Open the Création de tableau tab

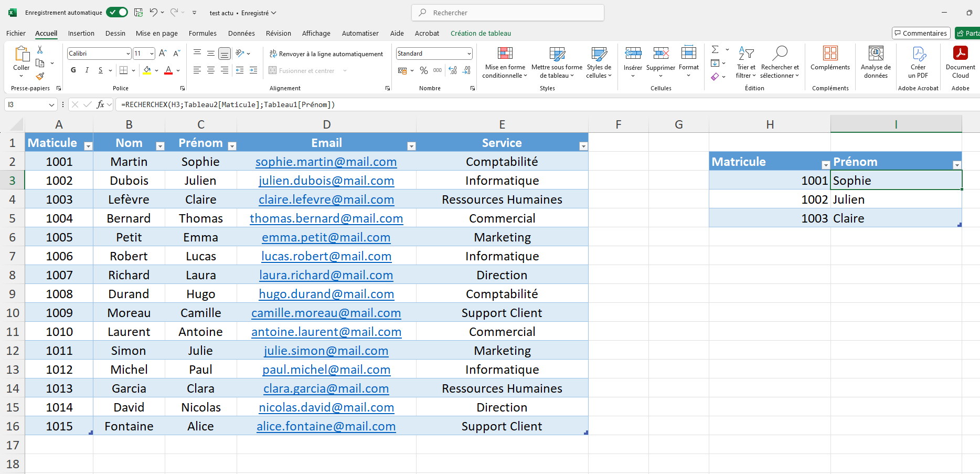point(480,33)
